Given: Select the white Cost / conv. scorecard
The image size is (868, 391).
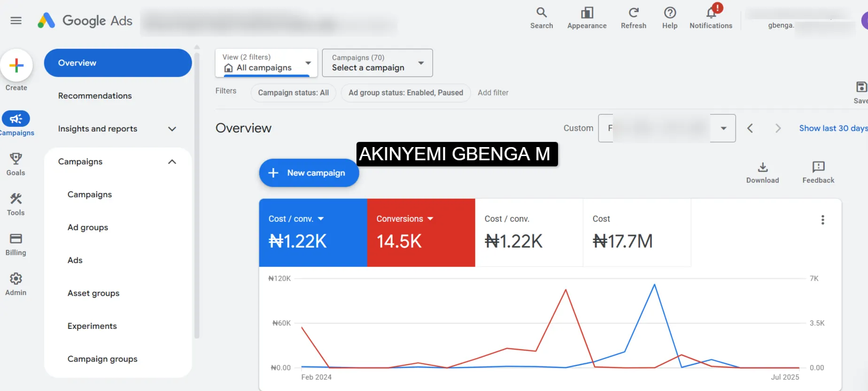Looking at the screenshot, I should (529, 233).
